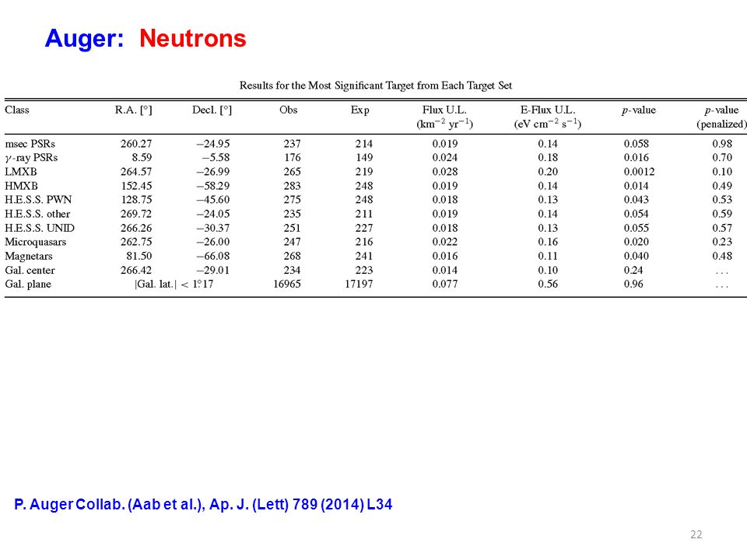The width and height of the screenshot is (747, 560).
Task: Click the citation 'P. Auger Collab. (Aab et al.)'
Action: 110,505
